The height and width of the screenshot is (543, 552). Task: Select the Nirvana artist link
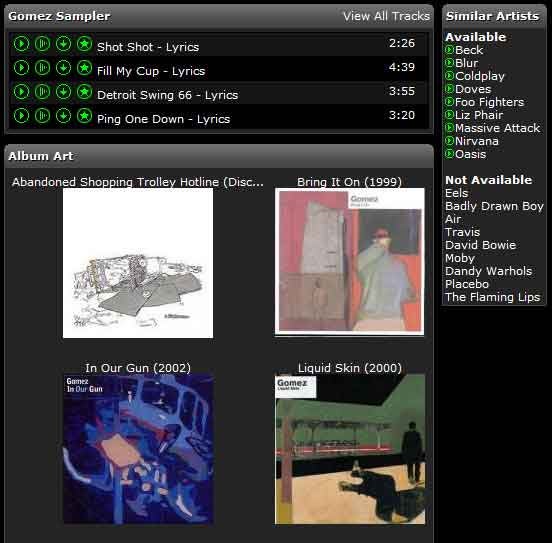[477, 141]
